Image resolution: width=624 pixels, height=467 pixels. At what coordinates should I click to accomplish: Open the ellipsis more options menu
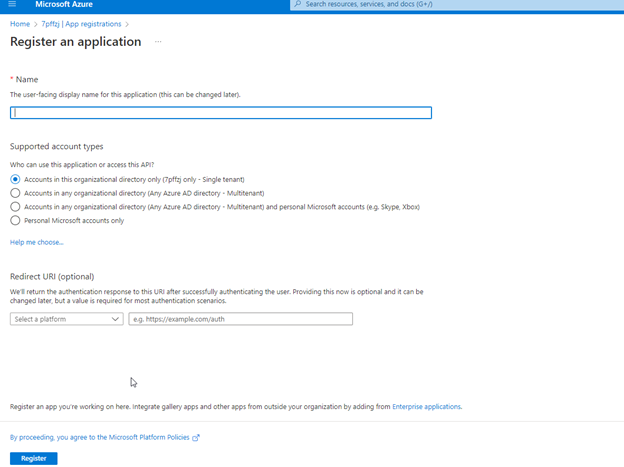(158, 41)
